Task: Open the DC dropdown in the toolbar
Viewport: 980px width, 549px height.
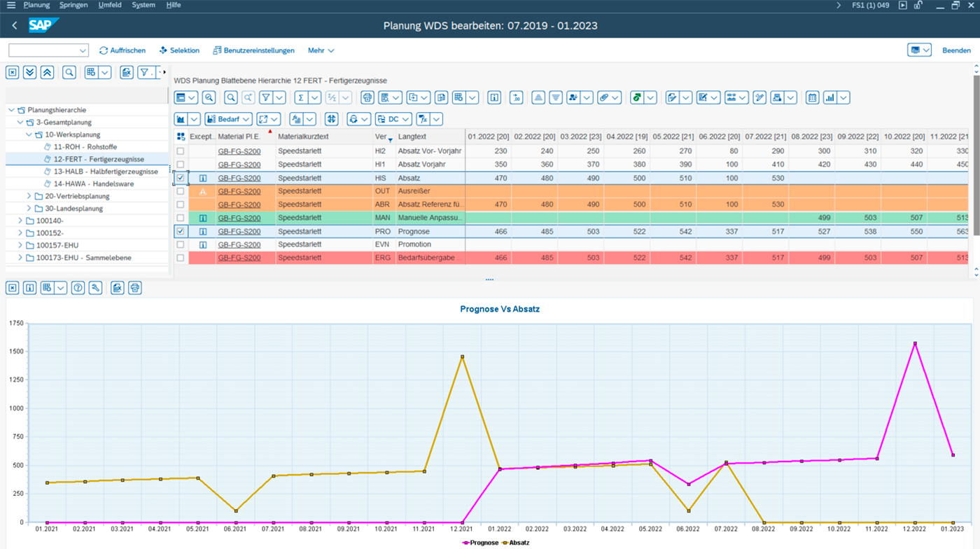Action: coord(393,119)
